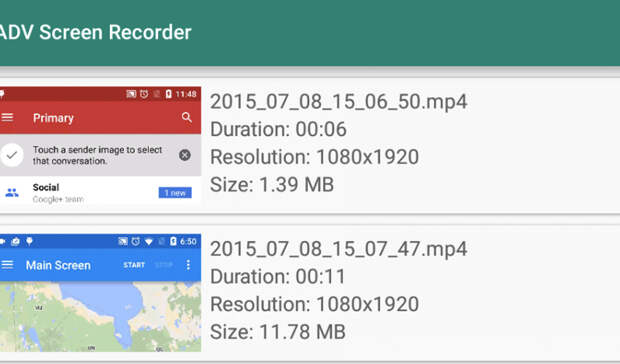Click the ADV Screen Recorder title

(95, 32)
